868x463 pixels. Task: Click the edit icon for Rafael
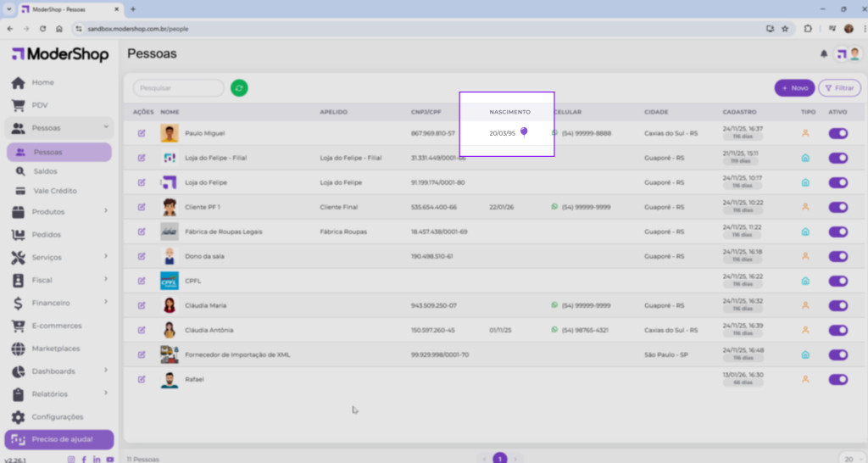click(x=142, y=380)
